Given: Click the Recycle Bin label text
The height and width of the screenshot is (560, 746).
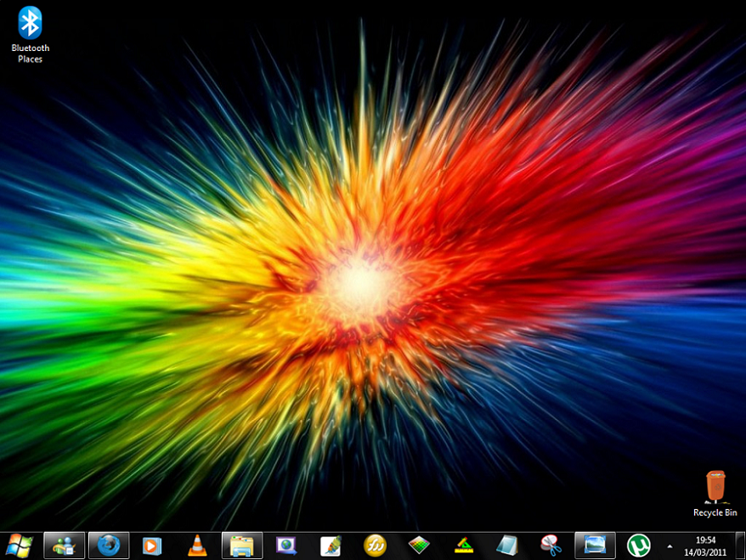Looking at the screenshot, I should [x=715, y=512].
